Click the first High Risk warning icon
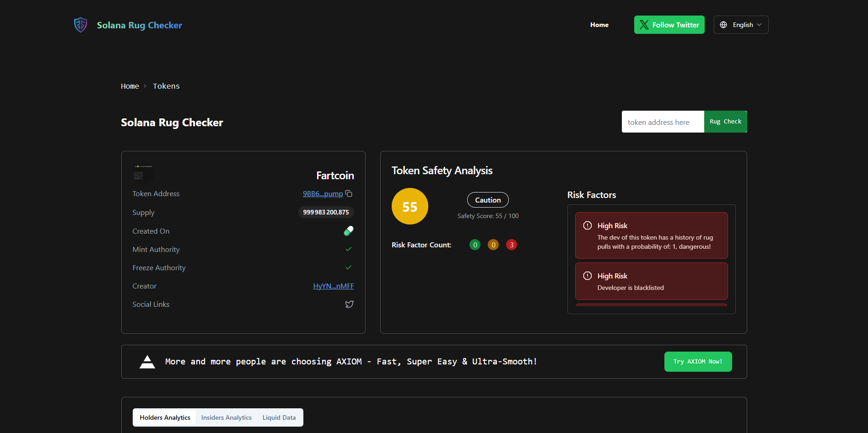Viewport: 868px width, 433px height. 588,225
